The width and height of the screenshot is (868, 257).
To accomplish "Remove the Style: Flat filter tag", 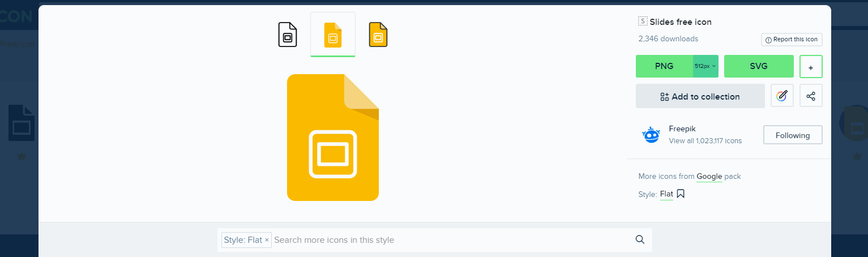I will point(267,240).
